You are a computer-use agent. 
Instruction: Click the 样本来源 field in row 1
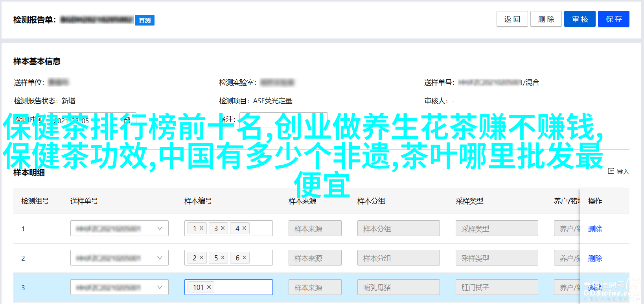tap(315, 229)
